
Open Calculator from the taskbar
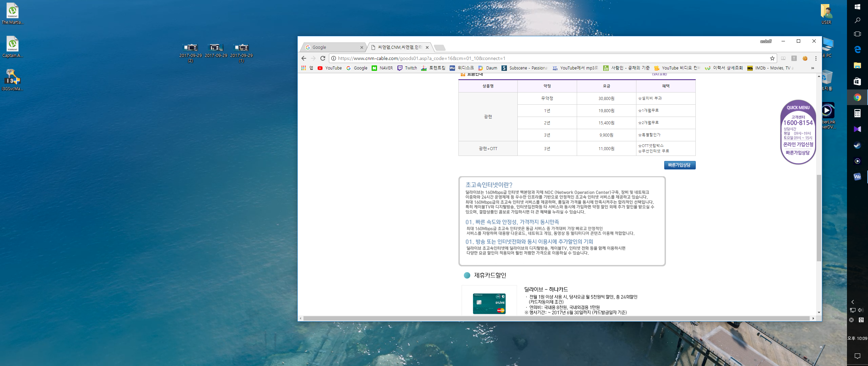pyautogui.click(x=857, y=113)
